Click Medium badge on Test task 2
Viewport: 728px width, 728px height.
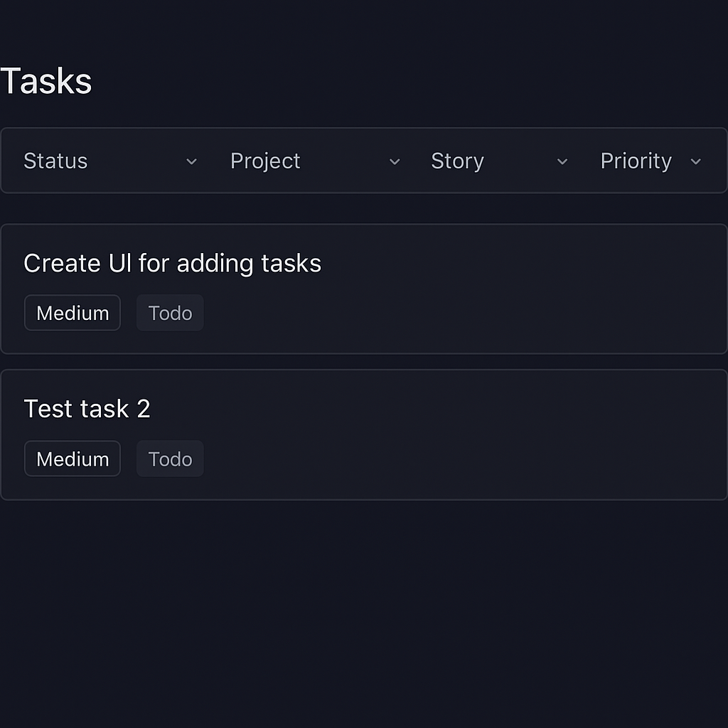73,459
